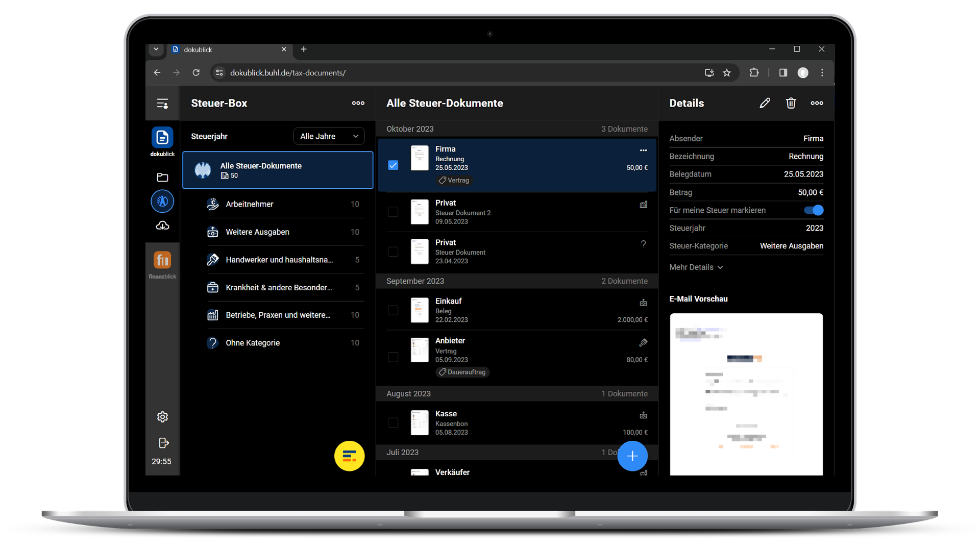Viewport: 980px width, 551px height.
Task: Click the trash delete icon in Details
Action: pyautogui.click(x=791, y=103)
